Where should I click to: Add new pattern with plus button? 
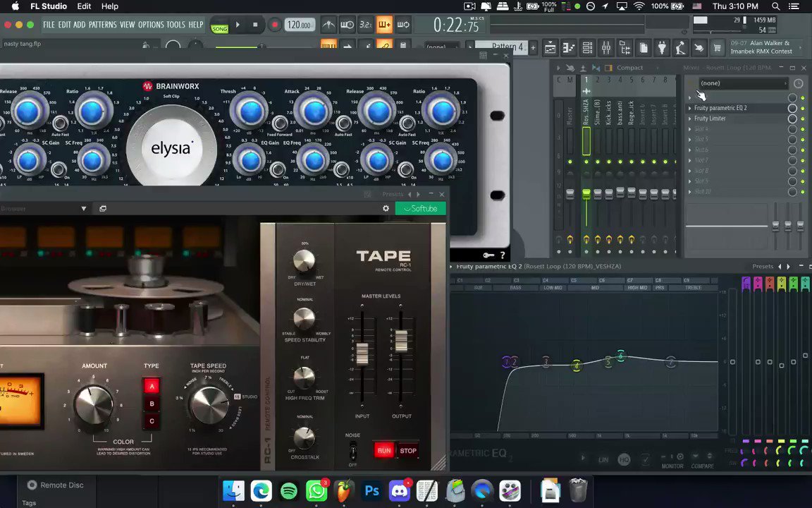pos(533,48)
